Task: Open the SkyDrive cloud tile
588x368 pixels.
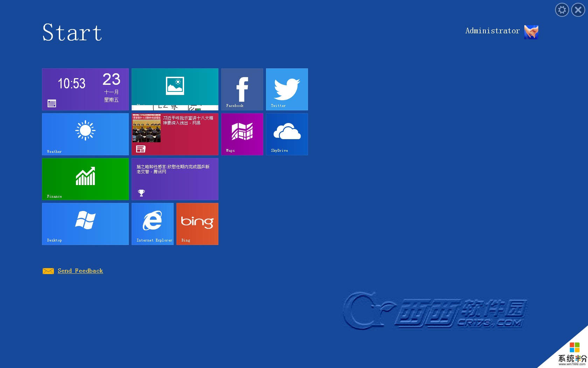Action: click(x=287, y=134)
